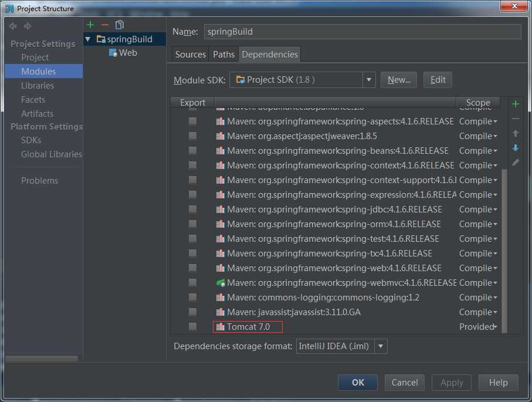
Task: Open Global Libraries settings
Action: click(51, 154)
